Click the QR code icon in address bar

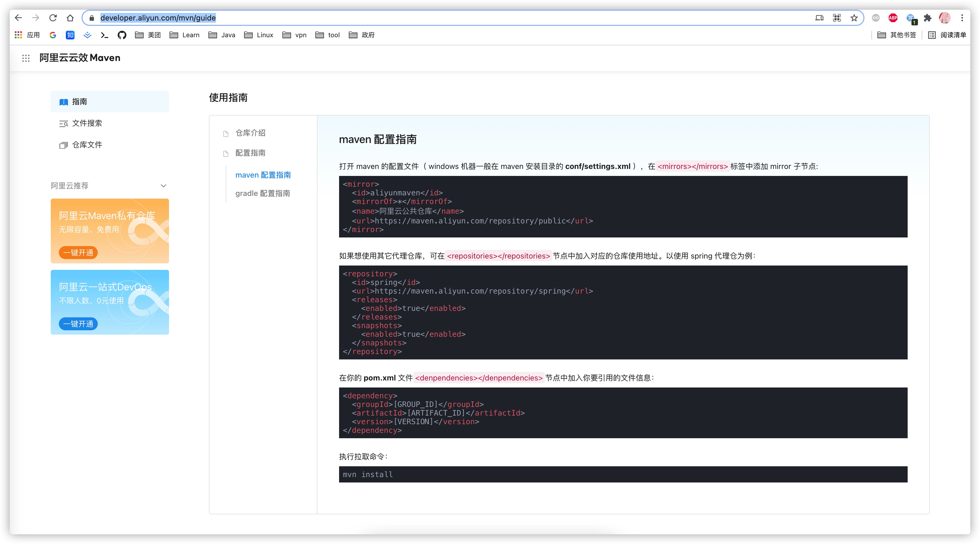tap(837, 18)
